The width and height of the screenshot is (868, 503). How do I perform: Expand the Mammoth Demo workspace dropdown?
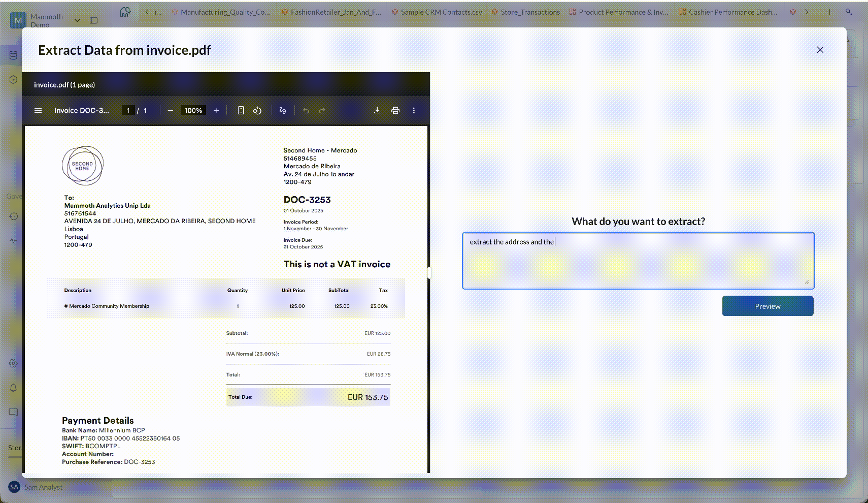[77, 20]
